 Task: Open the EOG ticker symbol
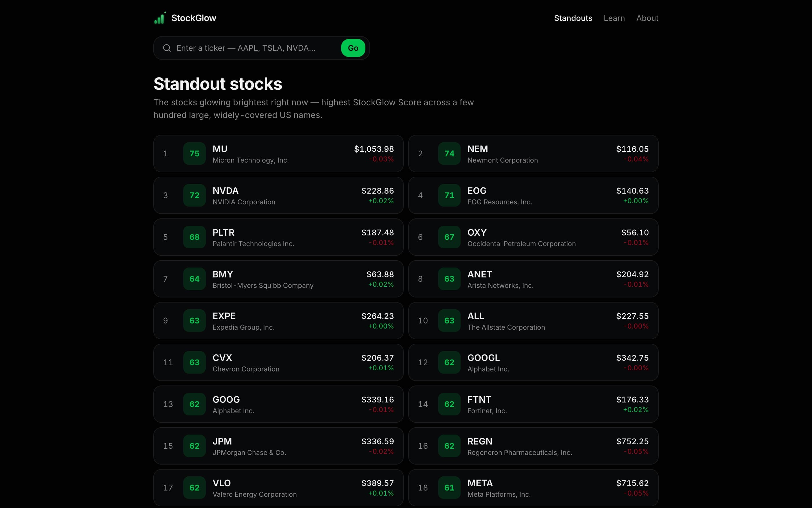[477, 191]
